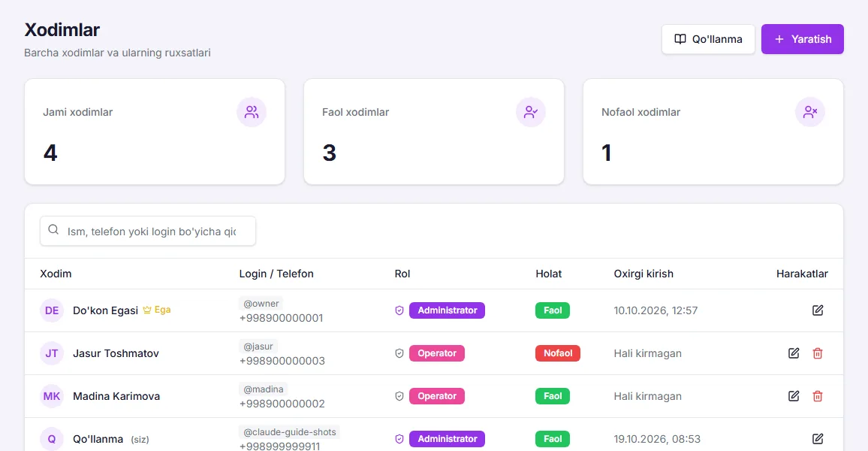
Task: Open the Qo'llanma guide button
Action: [x=708, y=39]
